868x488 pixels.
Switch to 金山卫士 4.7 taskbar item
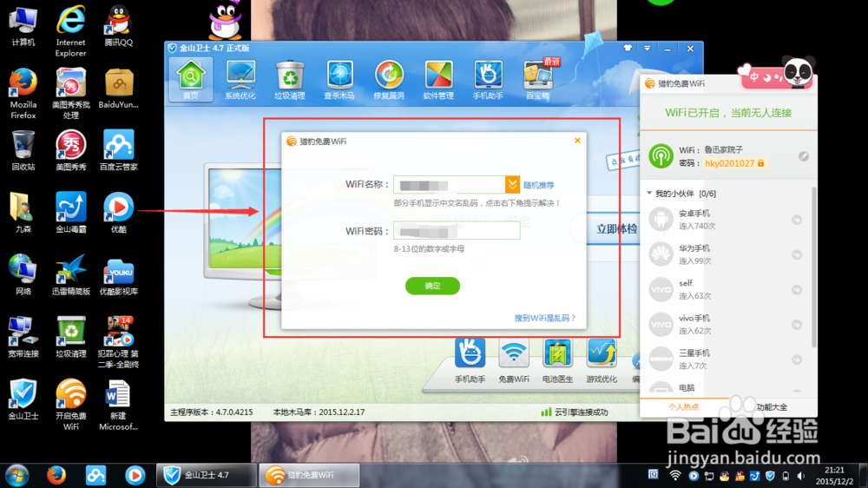[207, 475]
